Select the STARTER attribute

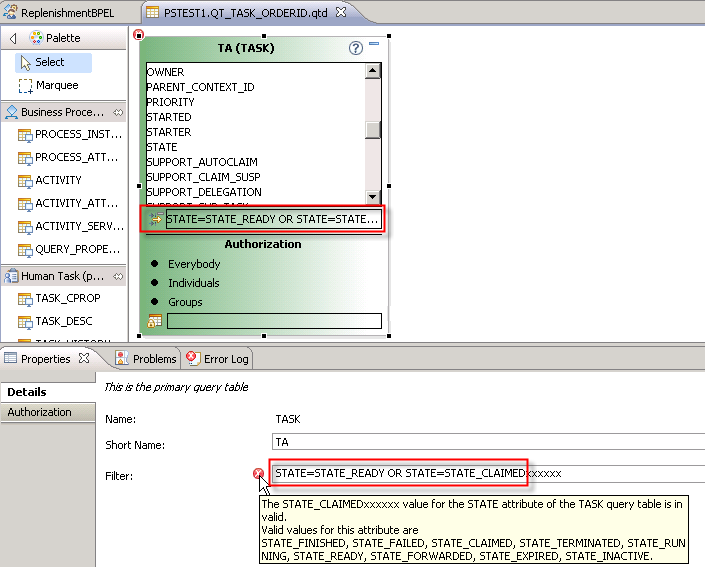click(169, 132)
